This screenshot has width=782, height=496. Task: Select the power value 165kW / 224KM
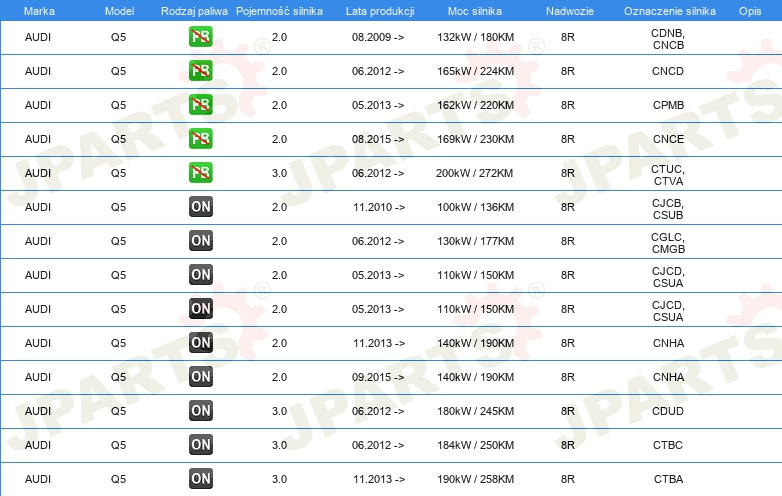pyautogui.click(x=475, y=71)
